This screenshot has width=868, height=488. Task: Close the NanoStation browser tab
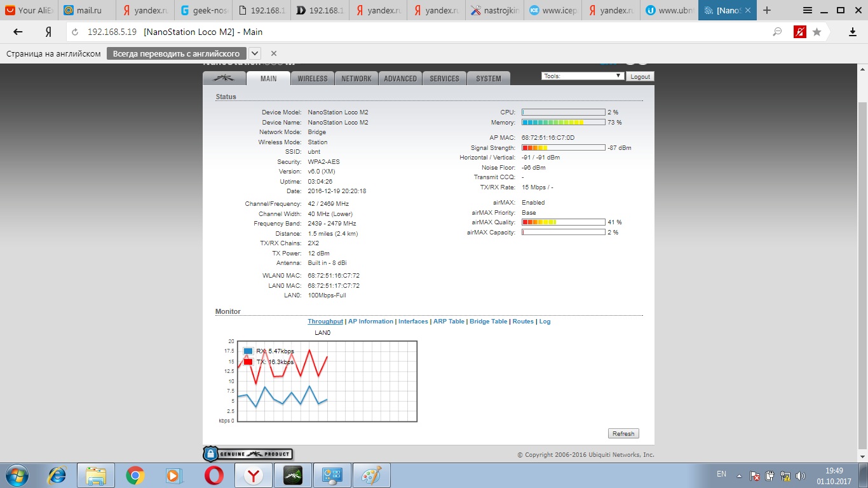click(748, 10)
